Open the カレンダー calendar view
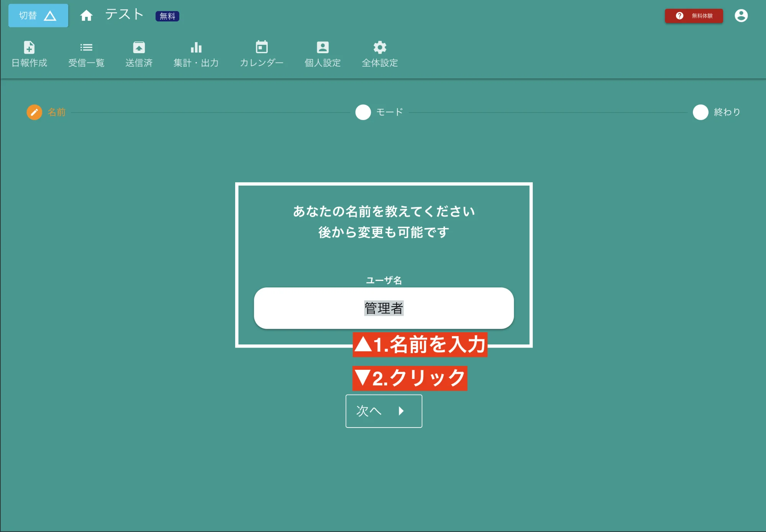The height and width of the screenshot is (532, 766). click(x=262, y=54)
